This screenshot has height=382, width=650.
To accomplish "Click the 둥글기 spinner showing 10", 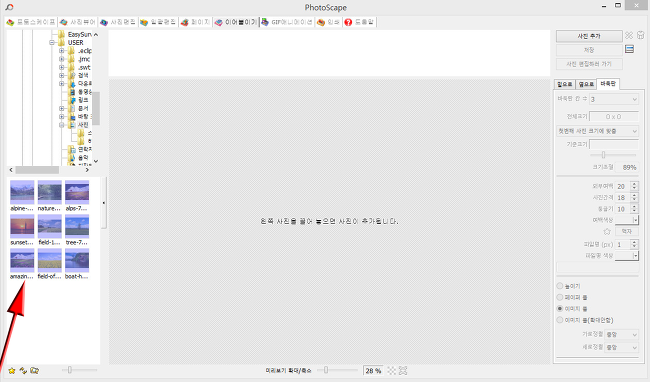I will pyautogui.click(x=626, y=209).
